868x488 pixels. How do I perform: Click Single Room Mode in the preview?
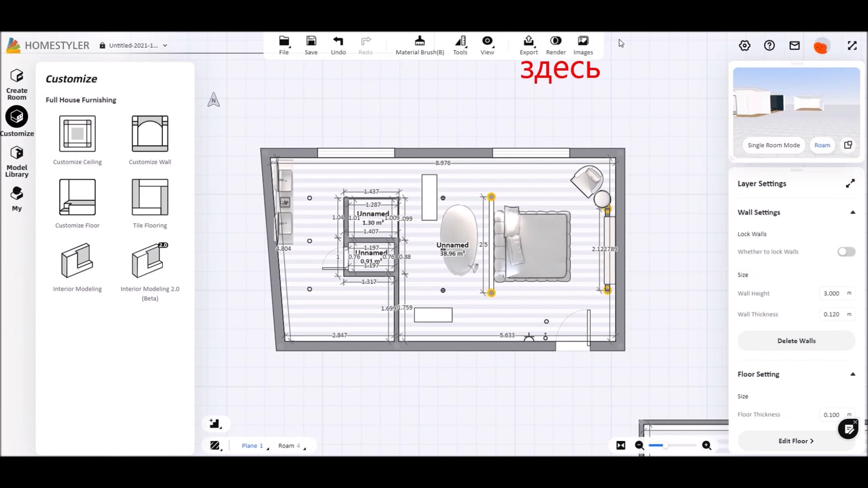tap(774, 145)
